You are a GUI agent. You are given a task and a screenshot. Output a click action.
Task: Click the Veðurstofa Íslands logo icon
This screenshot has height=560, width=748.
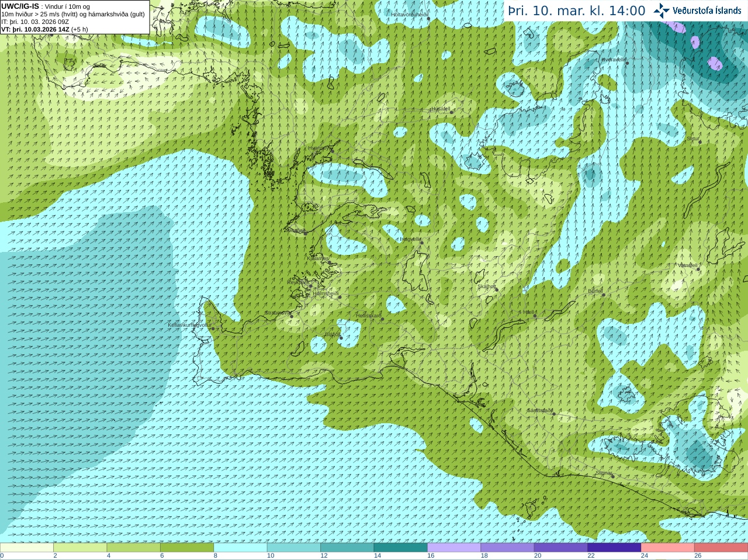coord(662,11)
